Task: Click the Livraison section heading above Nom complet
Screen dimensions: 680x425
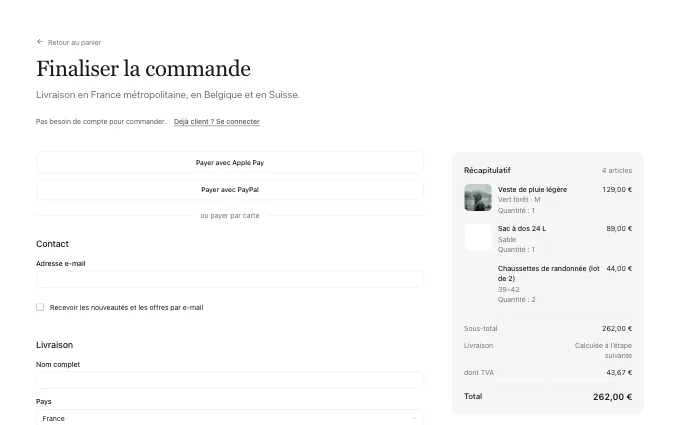Action: coord(55,345)
